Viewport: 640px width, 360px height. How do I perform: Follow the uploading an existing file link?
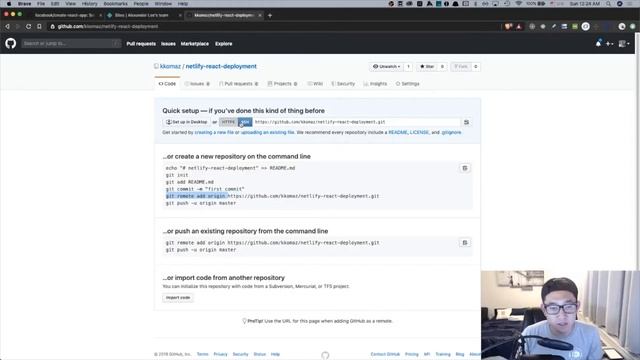pos(267,133)
